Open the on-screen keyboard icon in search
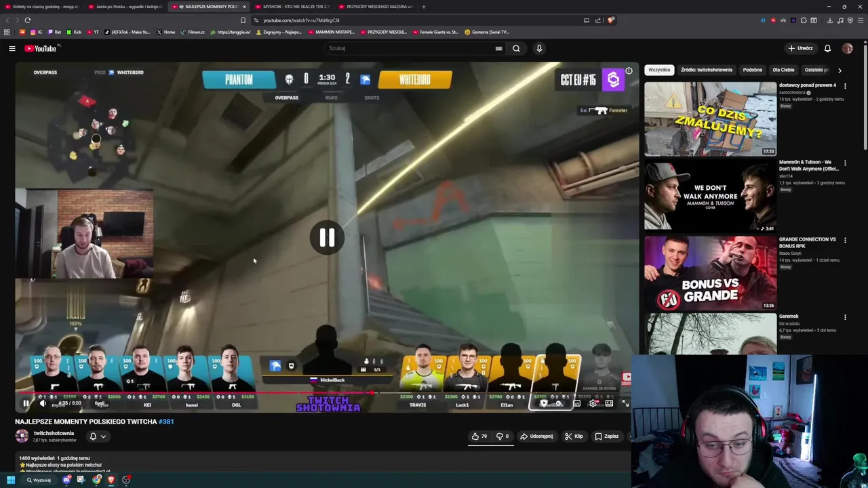868x488 pixels. click(499, 48)
